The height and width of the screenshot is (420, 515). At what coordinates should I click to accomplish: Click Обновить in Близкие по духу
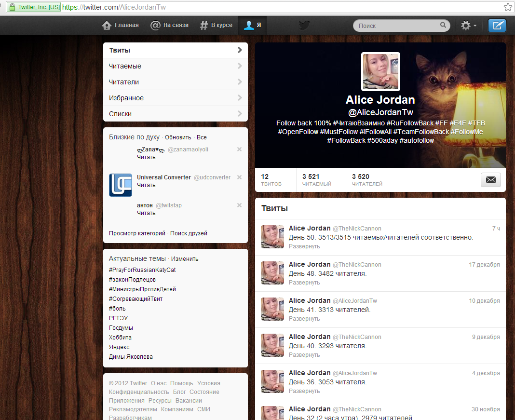pyautogui.click(x=178, y=137)
